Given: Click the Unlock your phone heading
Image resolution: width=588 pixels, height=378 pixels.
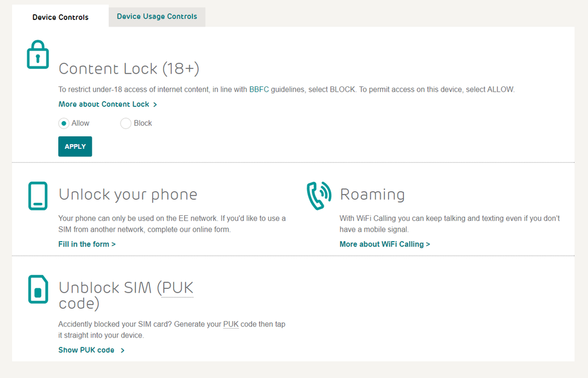Looking at the screenshot, I should [x=128, y=195].
